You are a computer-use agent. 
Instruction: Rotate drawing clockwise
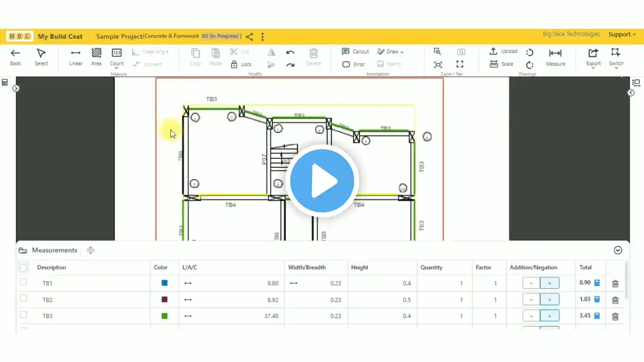tap(530, 65)
